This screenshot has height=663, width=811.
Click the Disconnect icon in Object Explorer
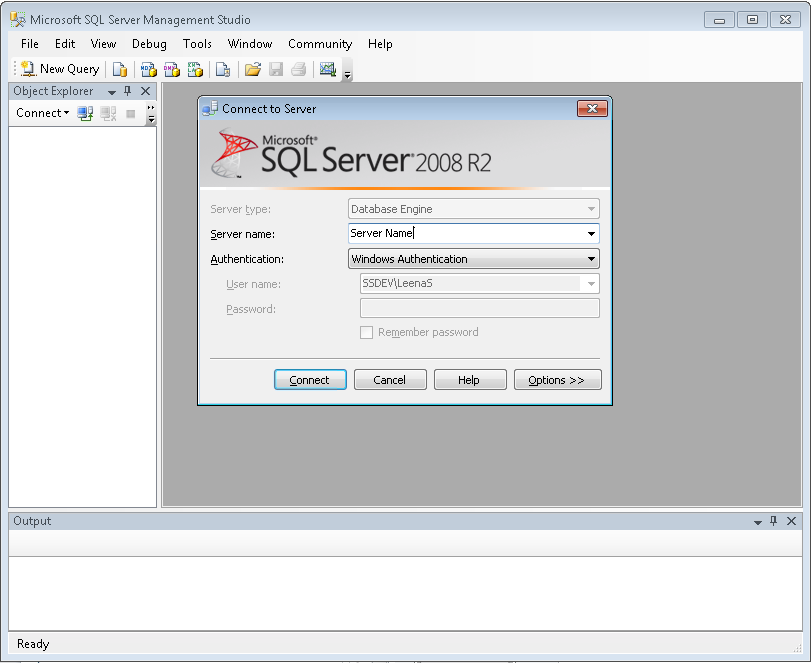click(108, 113)
